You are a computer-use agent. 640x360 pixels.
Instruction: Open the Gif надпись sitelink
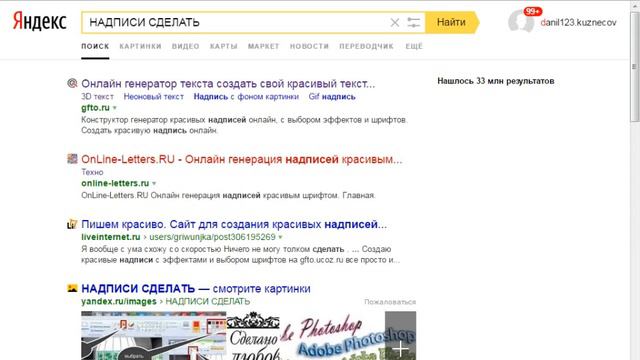coord(332,97)
